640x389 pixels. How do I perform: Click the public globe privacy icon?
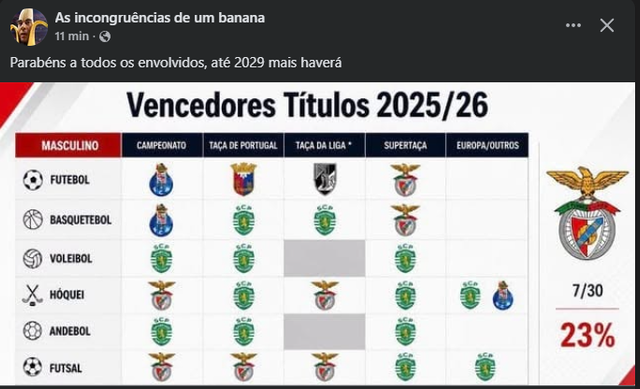pyautogui.click(x=105, y=37)
